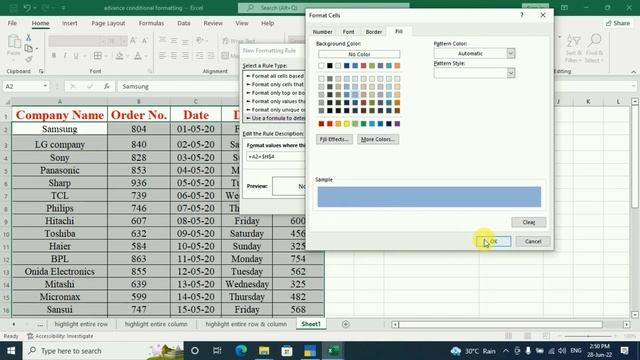640x360 pixels.
Task: Click the Insert Function fx icon
Action: tap(107, 86)
